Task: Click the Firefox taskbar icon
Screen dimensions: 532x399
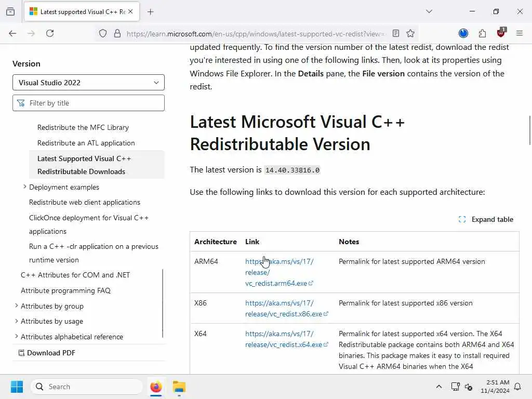Action: [156, 387]
